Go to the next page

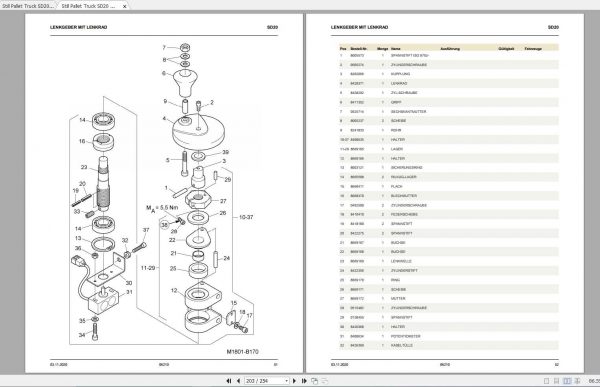tap(294, 381)
